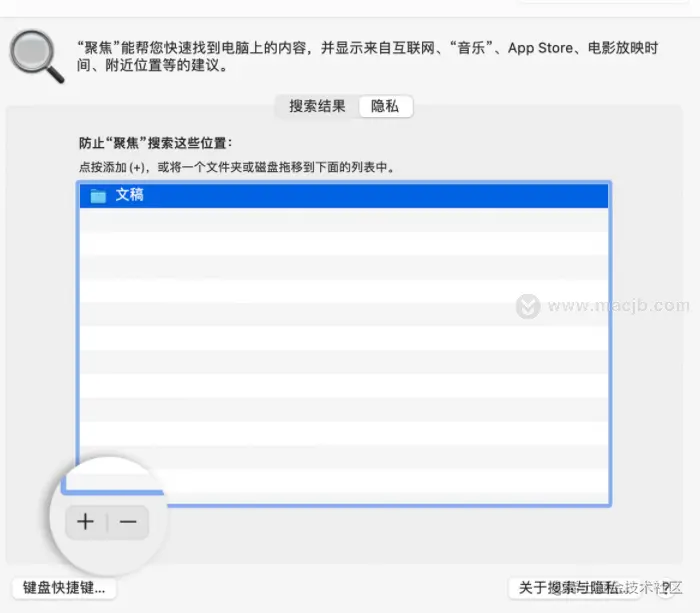Switch to the 搜索结果 tab

[317, 106]
